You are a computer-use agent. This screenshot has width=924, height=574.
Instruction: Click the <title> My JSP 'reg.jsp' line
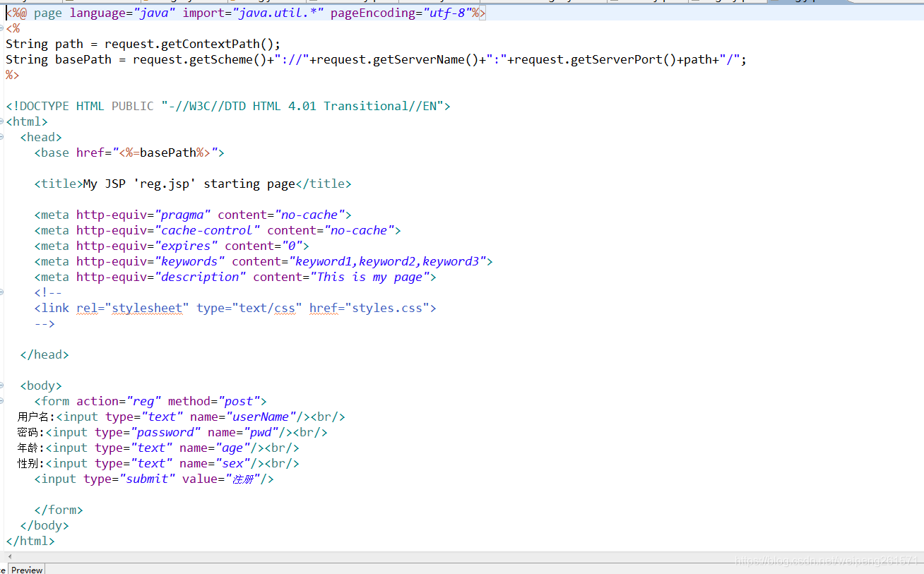[193, 184]
